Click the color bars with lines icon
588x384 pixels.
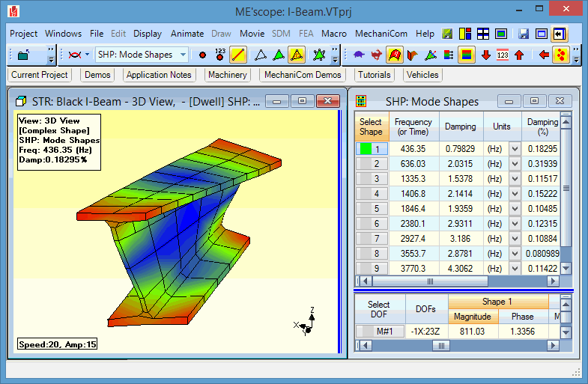(449, 55)
